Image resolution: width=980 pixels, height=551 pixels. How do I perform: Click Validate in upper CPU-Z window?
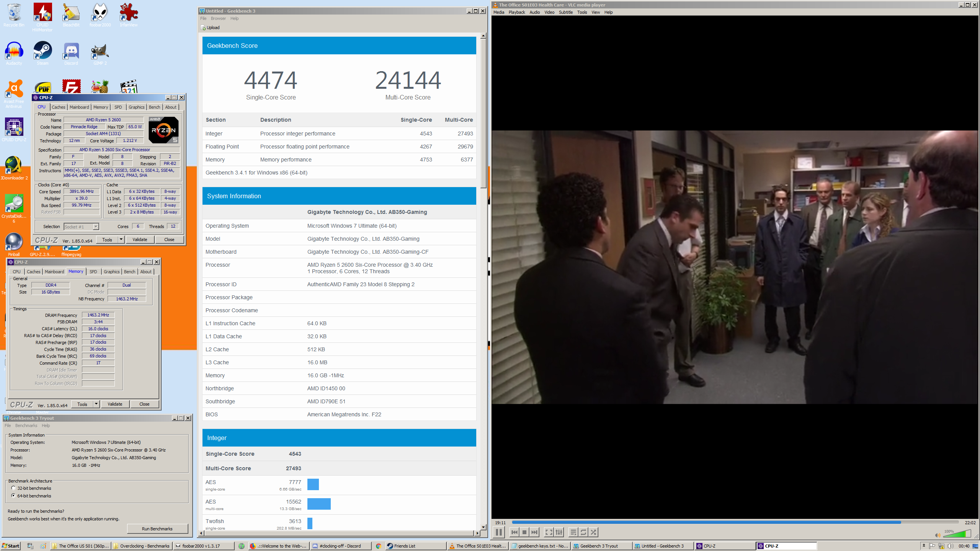(140, 240)
